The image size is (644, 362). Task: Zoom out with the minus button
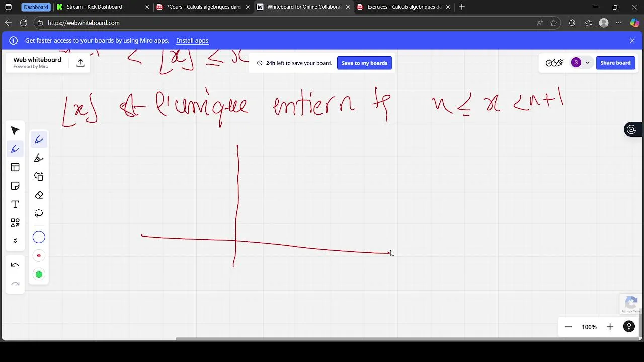coord(568,327)
